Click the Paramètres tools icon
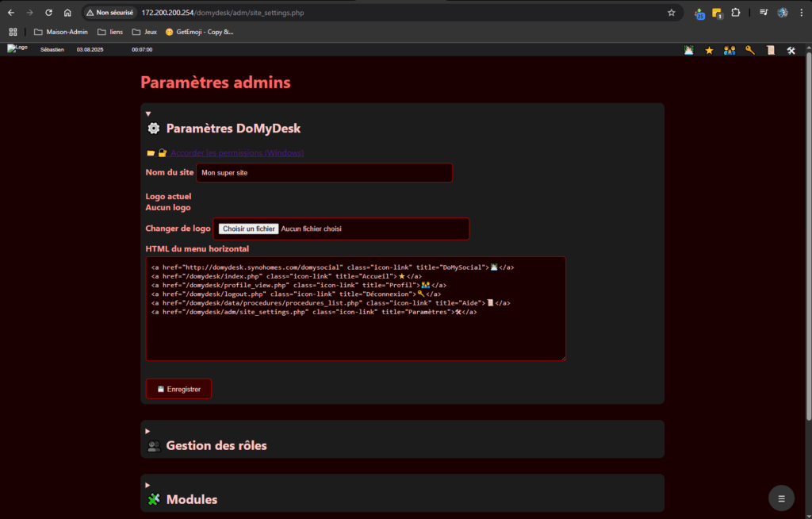The width and height of the screenshot is (812, 519). [x=791, y=50]
